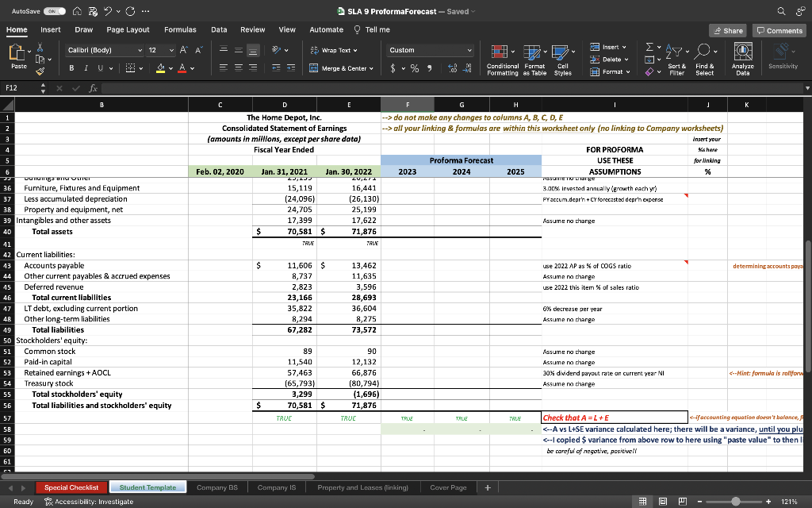This screenshot has width=812, height=508.
Task: Click the fill color bucket swatch
Action: click(160, 68)
